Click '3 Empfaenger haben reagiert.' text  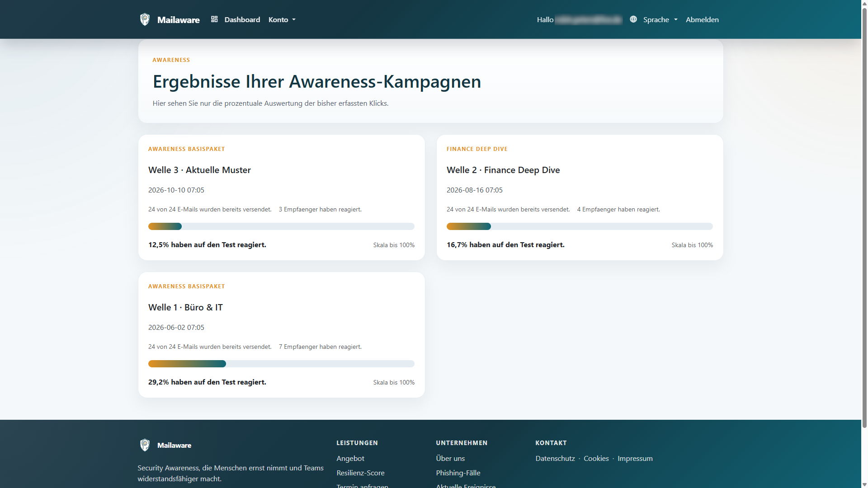coord(320,209)
